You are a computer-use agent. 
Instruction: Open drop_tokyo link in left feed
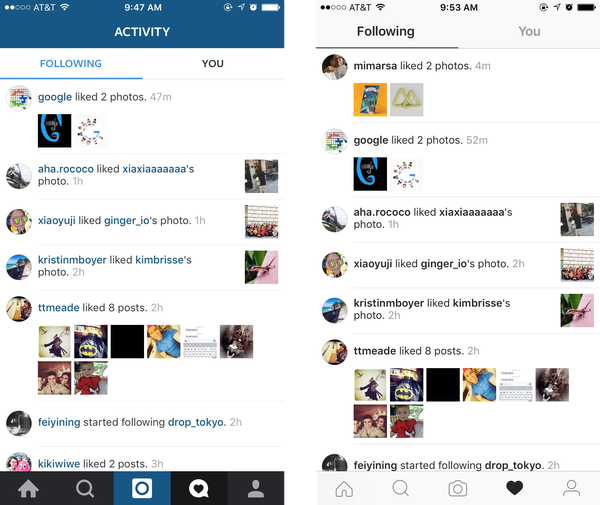click(197, 422)
